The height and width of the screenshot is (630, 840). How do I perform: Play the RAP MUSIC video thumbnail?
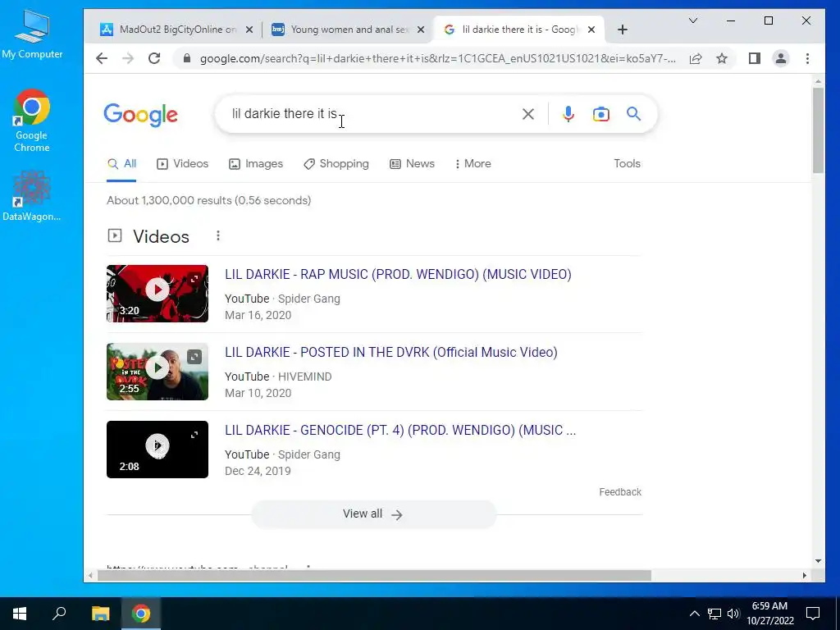(157, 293)
